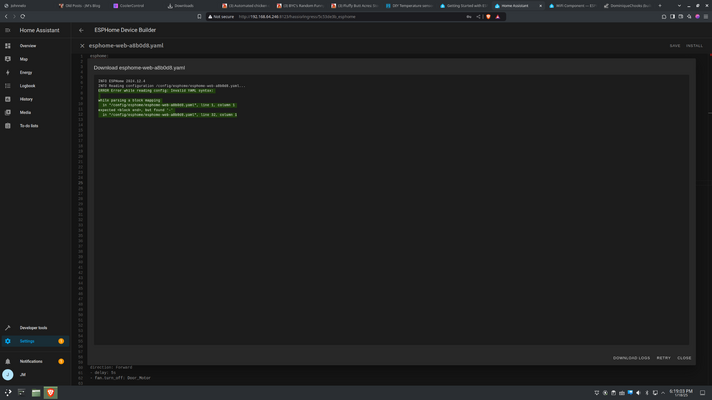
Task: Retry the download compile
Action: coord(663,358)
